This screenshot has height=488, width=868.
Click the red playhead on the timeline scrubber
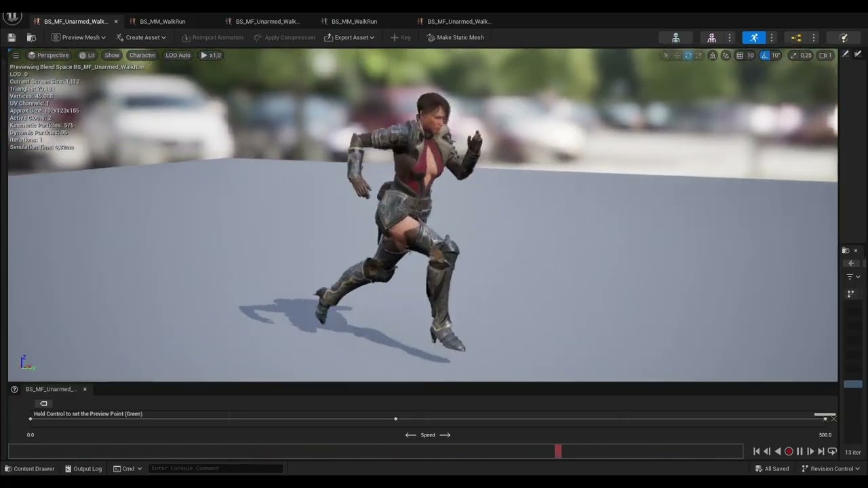coord(558,451)
